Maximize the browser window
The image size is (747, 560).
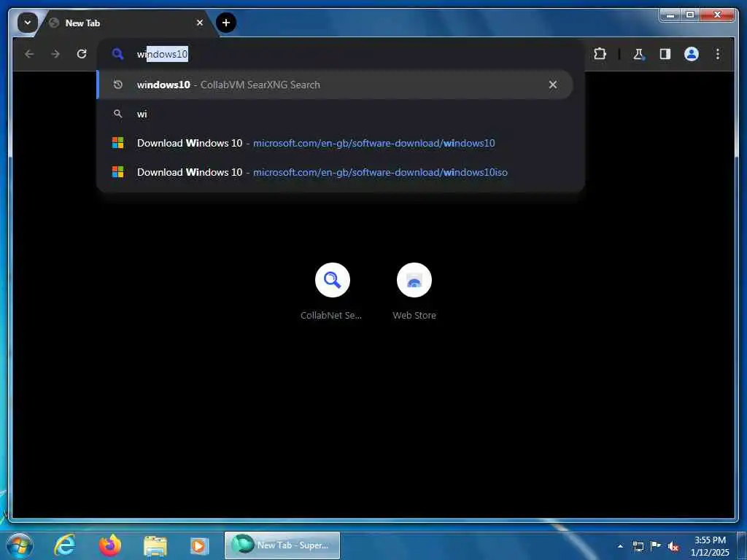tap(689, 15)
